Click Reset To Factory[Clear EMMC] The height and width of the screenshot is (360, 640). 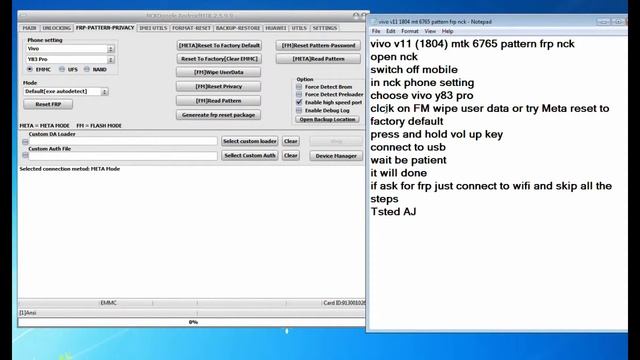coord(219,59)
